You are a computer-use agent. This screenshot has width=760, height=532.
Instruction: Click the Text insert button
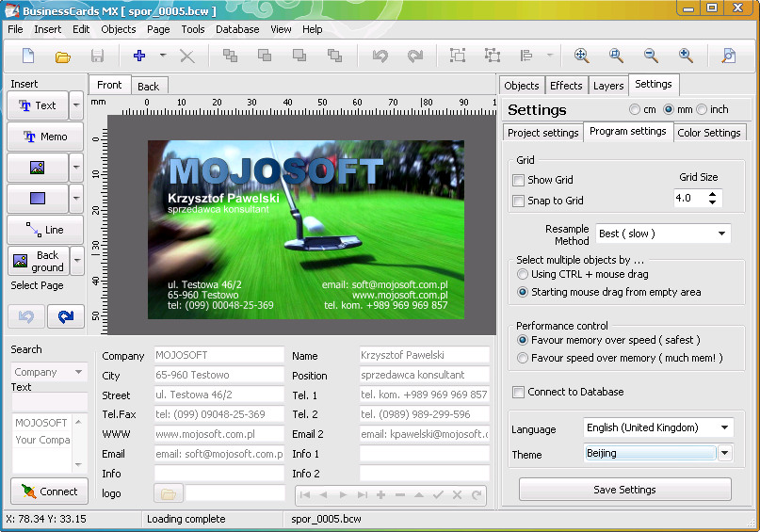(x=38, y=105)
